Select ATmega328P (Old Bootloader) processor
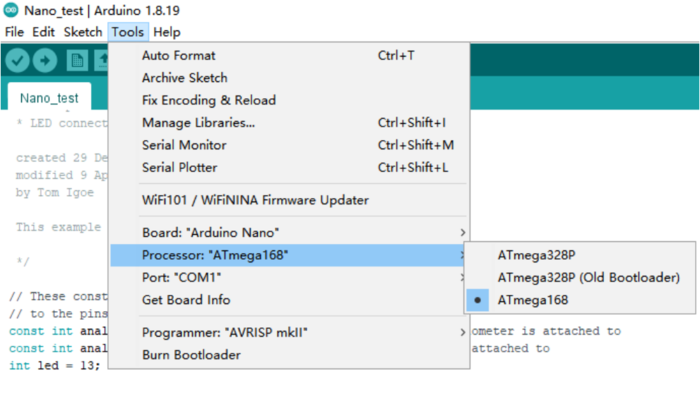The image size is (700, 413). pos(580,277)
